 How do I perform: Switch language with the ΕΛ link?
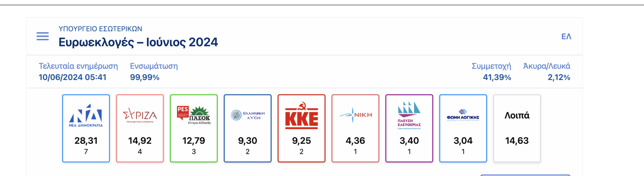tap(566, 36)
